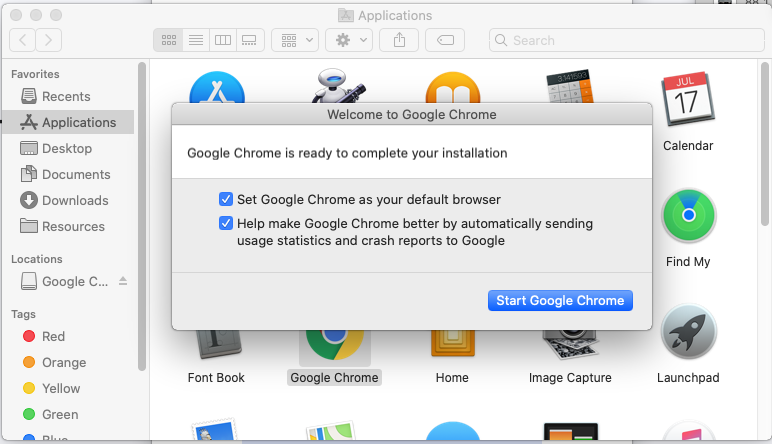
Task: Uncheck Set Google Chrome as default browser
Action: [x=225, y=199]
